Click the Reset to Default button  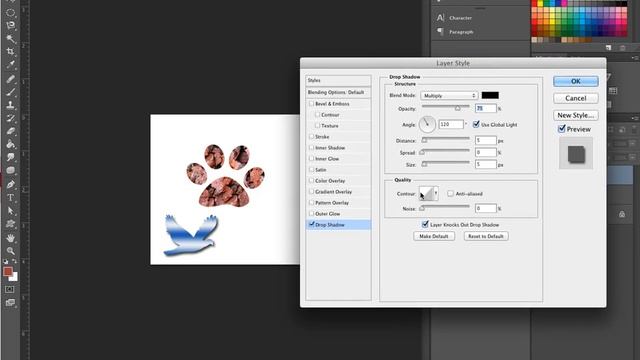coord(486,236)
